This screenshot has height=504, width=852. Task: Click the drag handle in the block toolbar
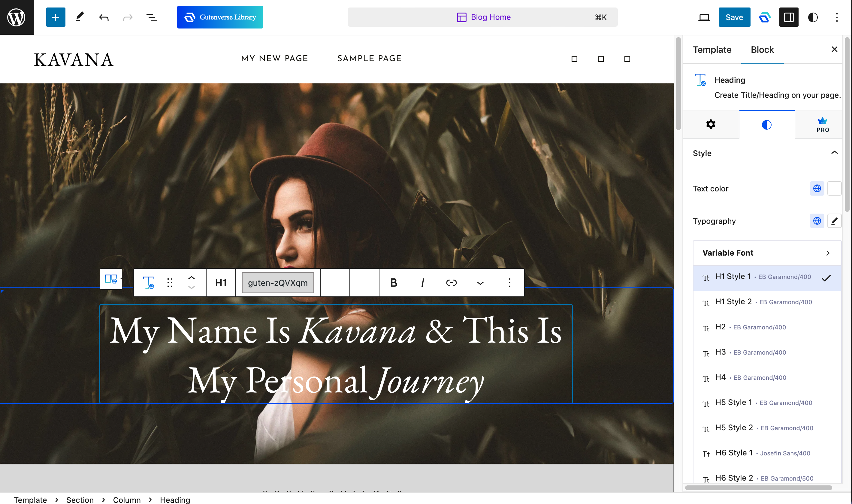click(x=170, y=283)
